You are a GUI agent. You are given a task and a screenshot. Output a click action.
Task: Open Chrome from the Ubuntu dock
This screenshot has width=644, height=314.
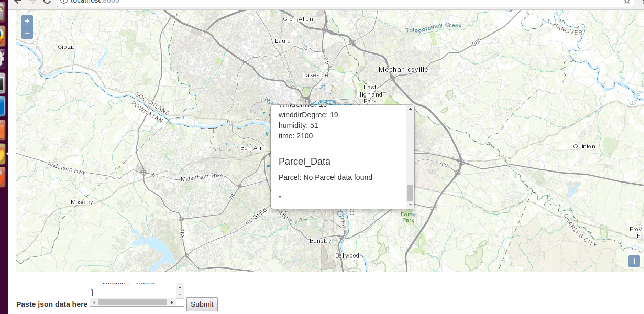point(2,153)
